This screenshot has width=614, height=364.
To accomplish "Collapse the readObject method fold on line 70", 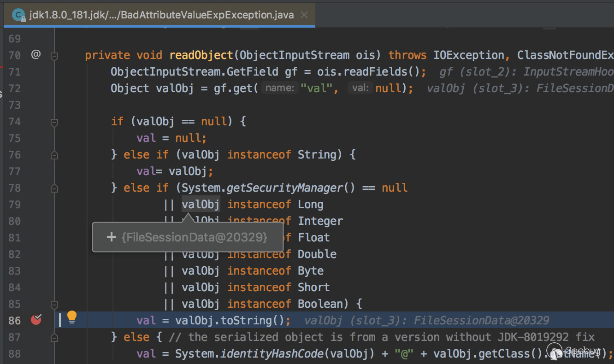I will tap(54, 56).
